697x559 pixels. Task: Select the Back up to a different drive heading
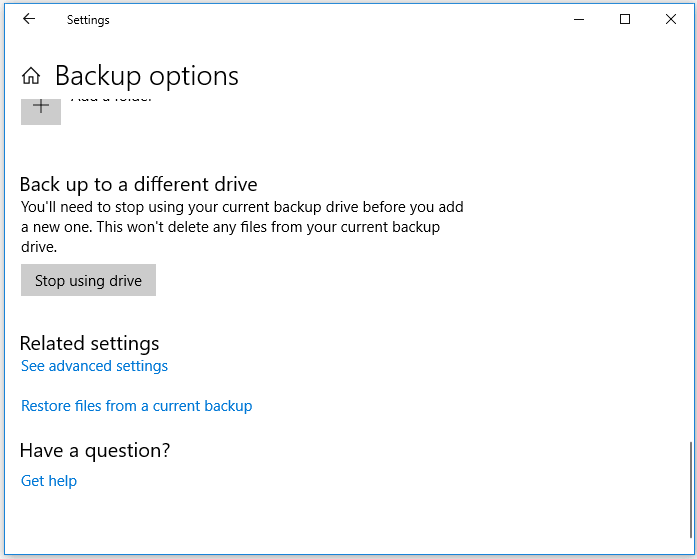[x=138, y=184]
